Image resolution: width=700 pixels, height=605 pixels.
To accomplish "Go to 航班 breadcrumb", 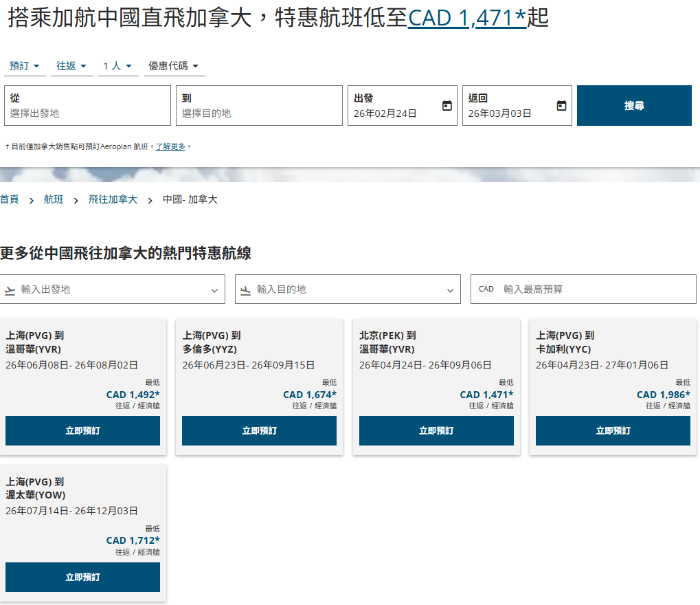I will [x=54, y=199].
